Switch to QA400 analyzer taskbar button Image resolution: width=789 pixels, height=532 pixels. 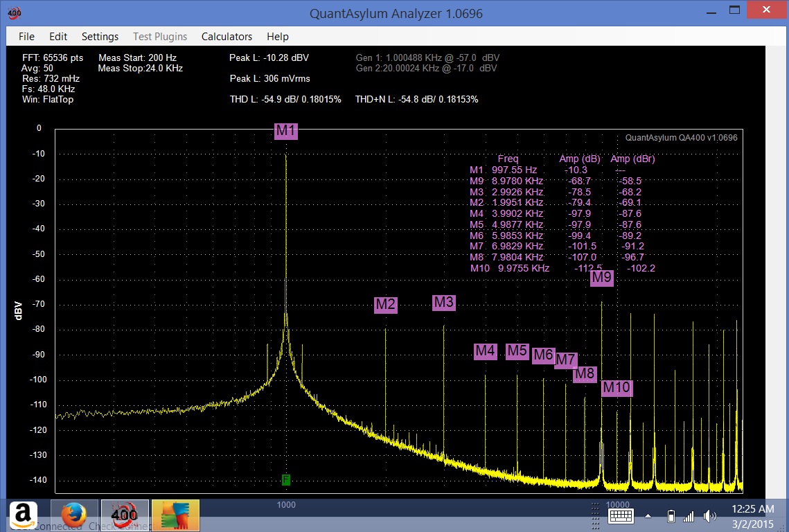pyautogui.click(x=125, y=515)
